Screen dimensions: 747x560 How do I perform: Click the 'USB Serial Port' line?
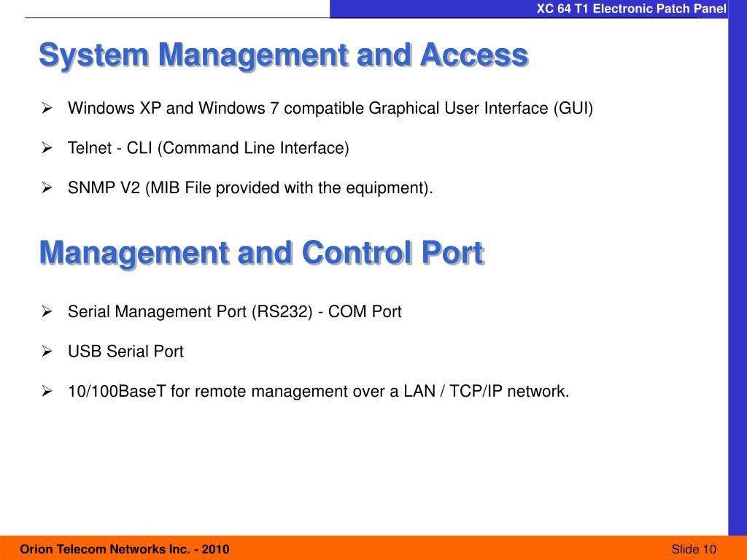[x=125, y=351]
